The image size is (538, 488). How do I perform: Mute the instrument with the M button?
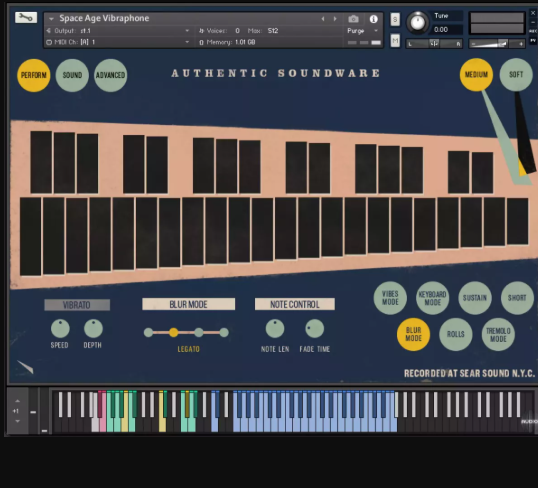(395, 41)
